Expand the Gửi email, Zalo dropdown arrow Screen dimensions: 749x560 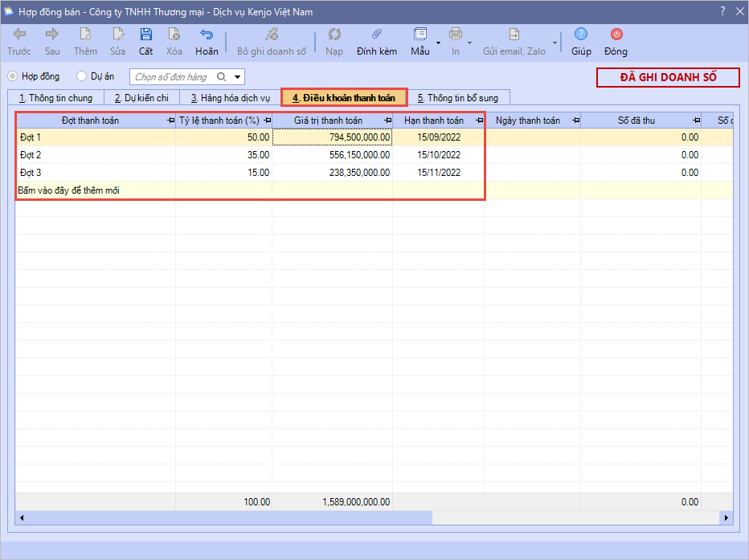(x=555, y=43)
